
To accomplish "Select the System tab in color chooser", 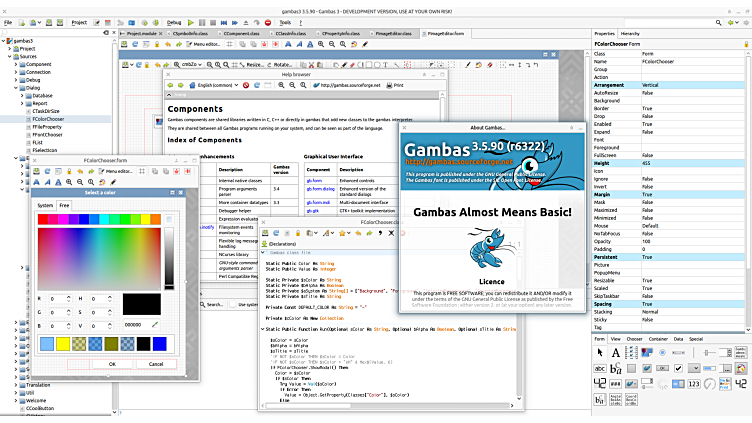I will (x=46, y=205).
